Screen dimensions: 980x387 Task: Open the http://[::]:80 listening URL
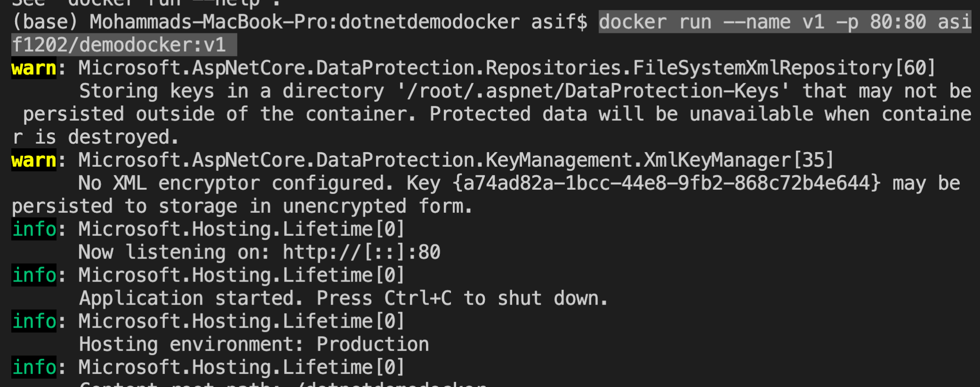(x=361, y=252)
